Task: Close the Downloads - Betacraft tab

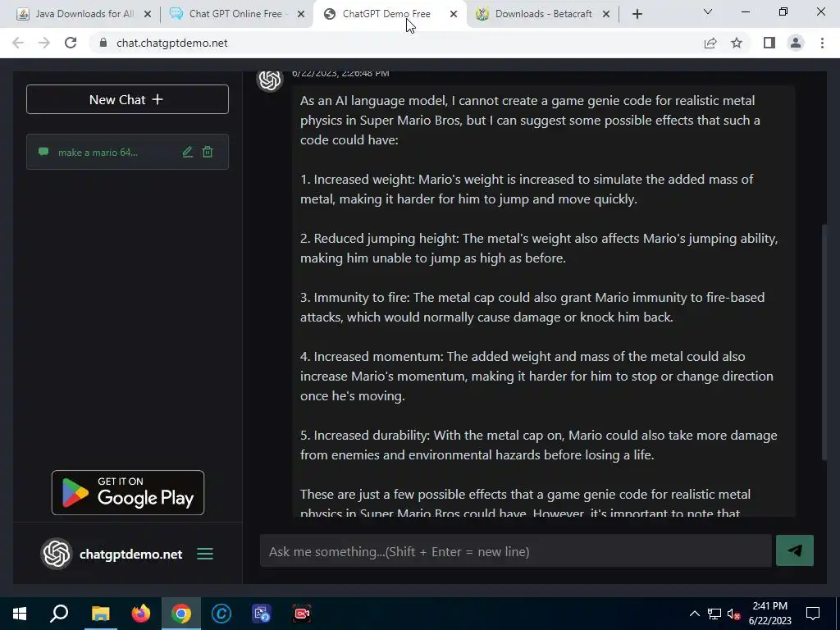Action: (606, 14)
